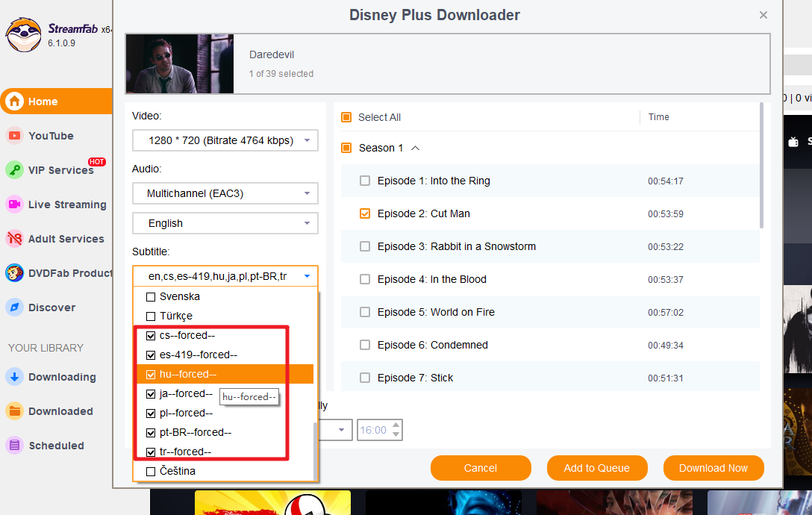Uncheck the highlighted hu--forced-- subtitle
This screenshot has width=812, height=515.
coord(151,374)
